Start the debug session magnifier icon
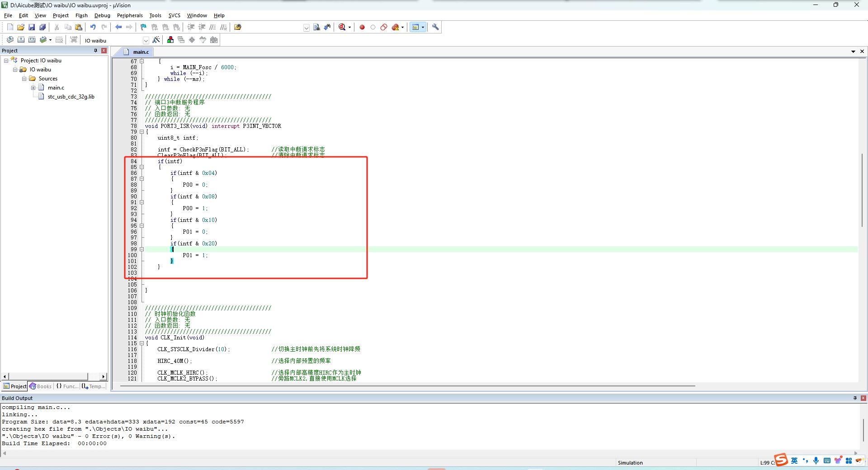This screenshot has width=868, height=470. (342, 27)
